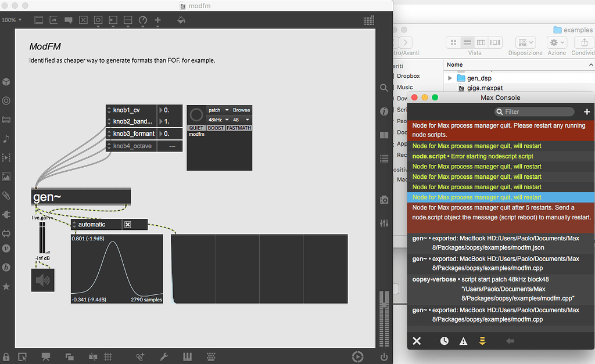Enable the FASTMATH toggle in the modfm panel
This screenshot has height=364, width=595.
(x=238, y=128)
